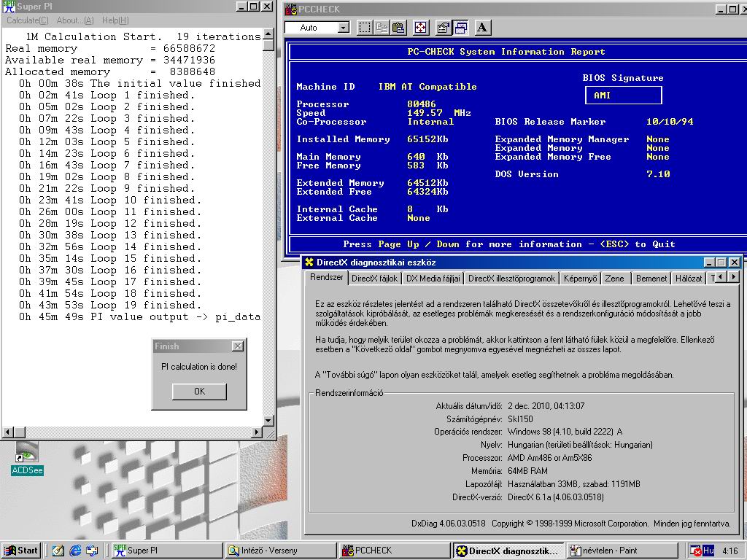This screenshot has height=560, width=747.
Task: Click the Font 'A' icon in PCCHECK toolbar
Action: (x=482, y=28)
